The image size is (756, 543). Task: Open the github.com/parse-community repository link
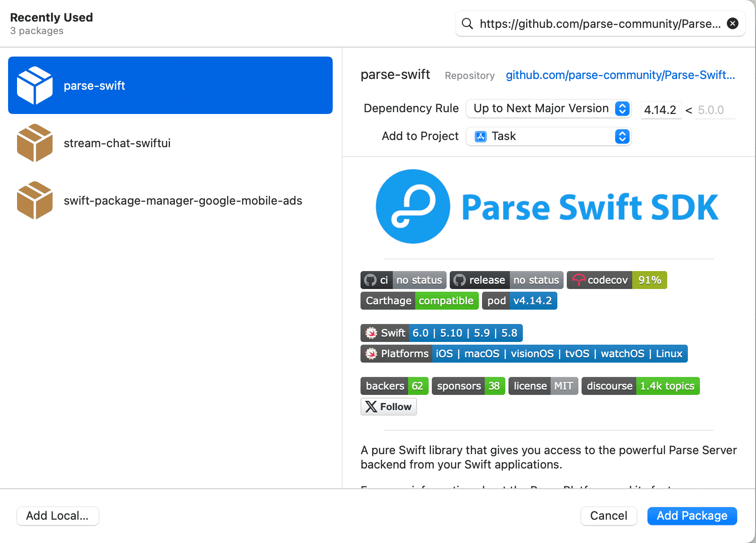pyautogui.click(x=620, y=75)
